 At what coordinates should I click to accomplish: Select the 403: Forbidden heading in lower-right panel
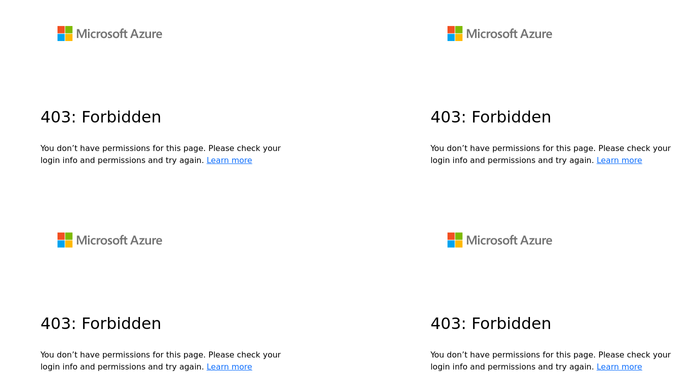pos(490,323)
